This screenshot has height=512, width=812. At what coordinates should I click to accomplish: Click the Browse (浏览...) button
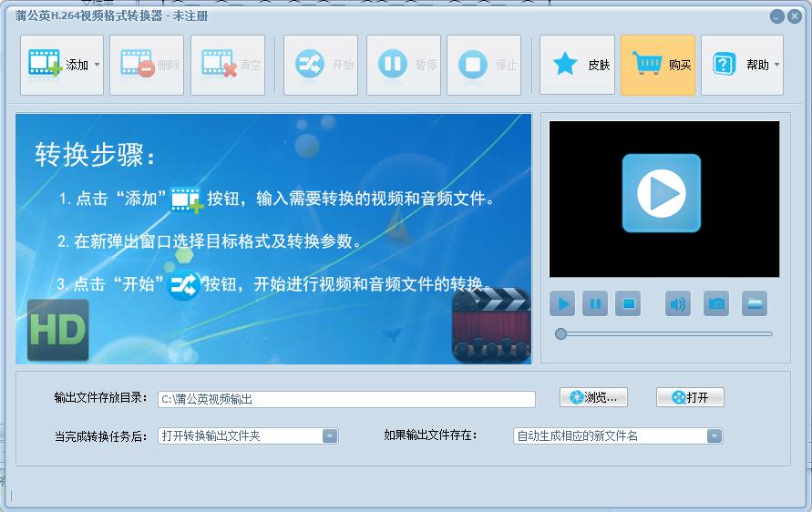[594, 397]
